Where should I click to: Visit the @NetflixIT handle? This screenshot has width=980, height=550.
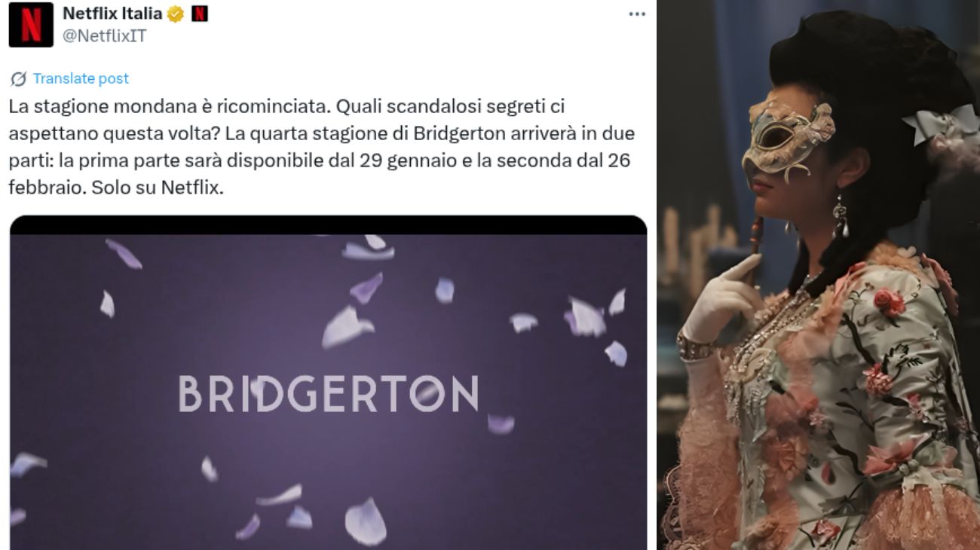pyautogui.click(x=104, y=35)
